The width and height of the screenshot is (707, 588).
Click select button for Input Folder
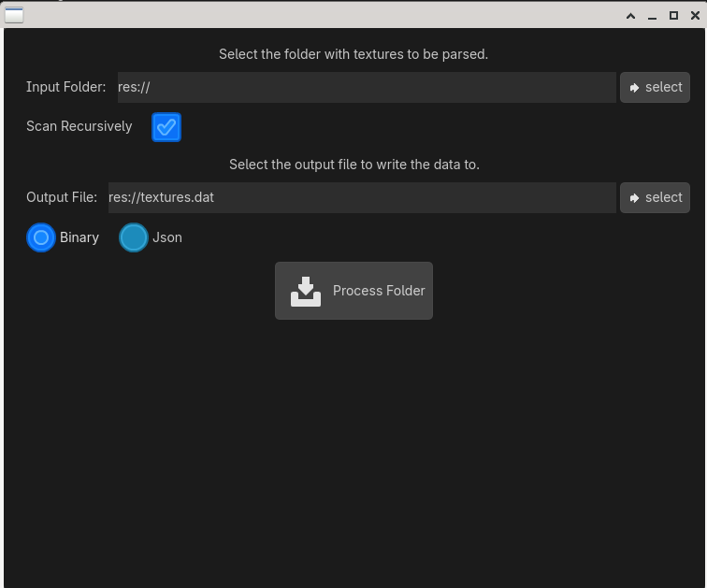coord(655,87)
